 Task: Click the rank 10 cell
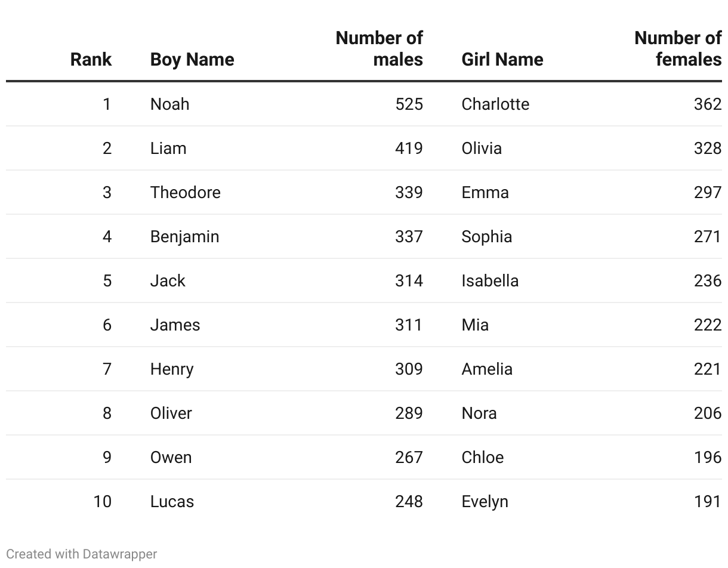pos(102,501)
